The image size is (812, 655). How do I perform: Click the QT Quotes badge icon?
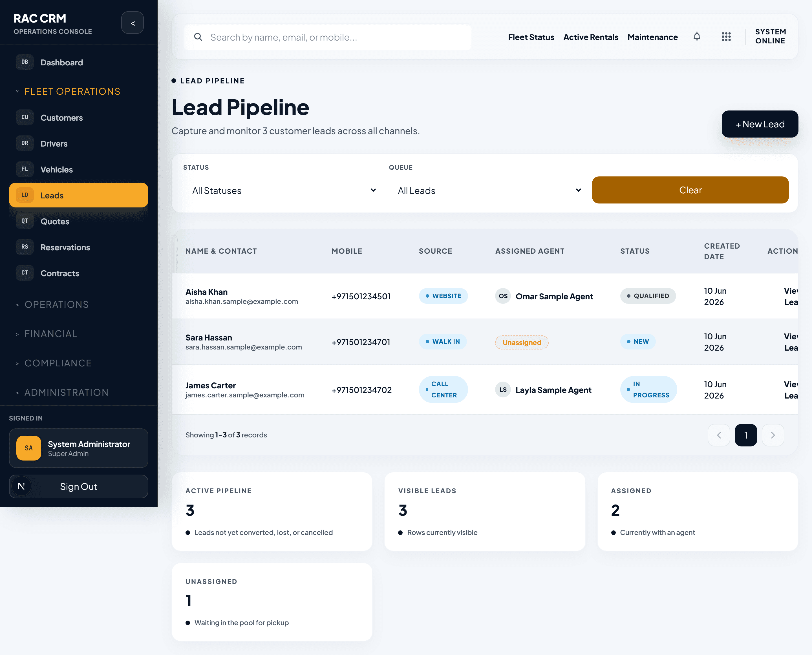(x=25, y=221)
